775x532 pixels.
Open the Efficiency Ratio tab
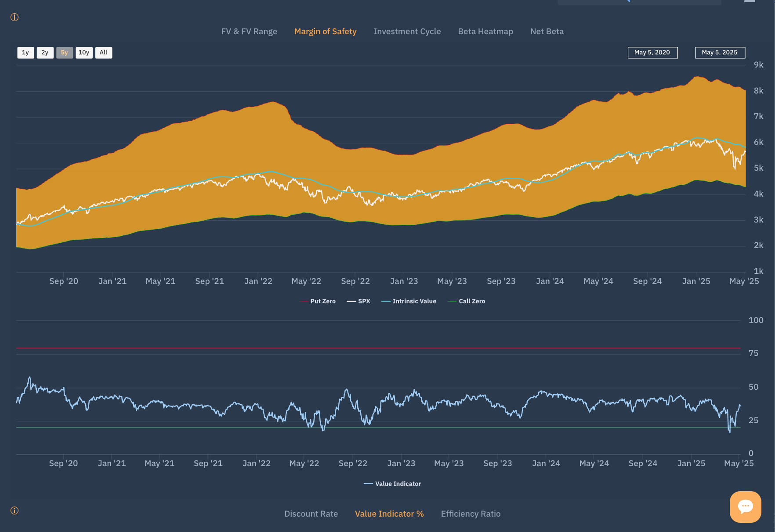[x=471, y=514]
